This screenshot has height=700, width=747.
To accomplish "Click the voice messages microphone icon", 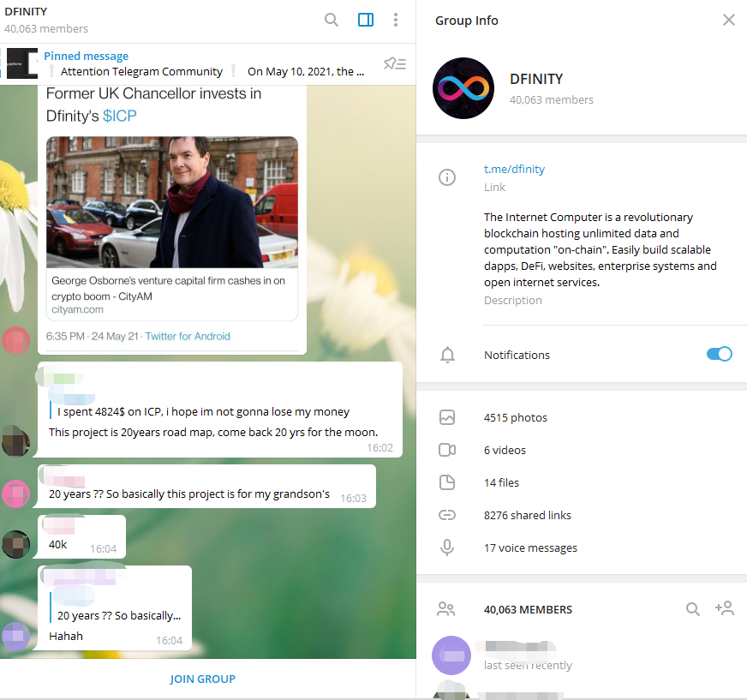I will [447, 548].
